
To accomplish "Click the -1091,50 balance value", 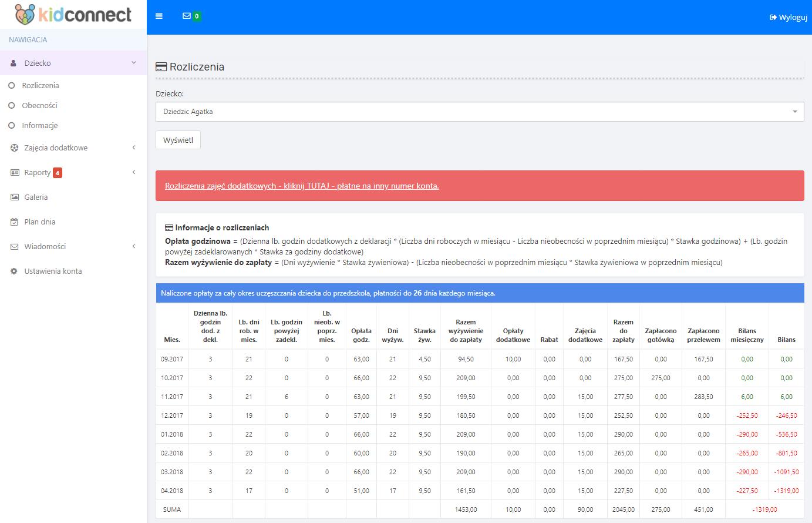I will (x=787, y=472).
